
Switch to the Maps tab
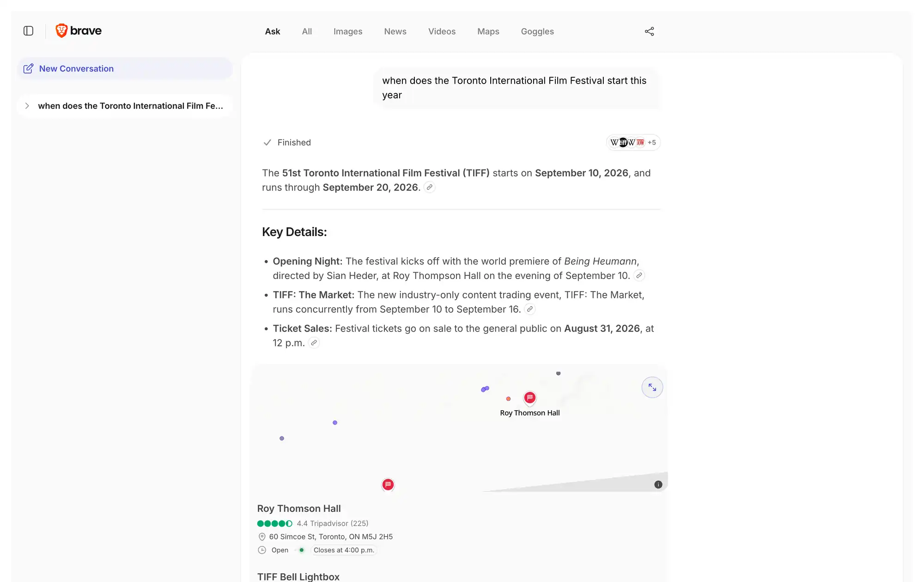(488, 31)
